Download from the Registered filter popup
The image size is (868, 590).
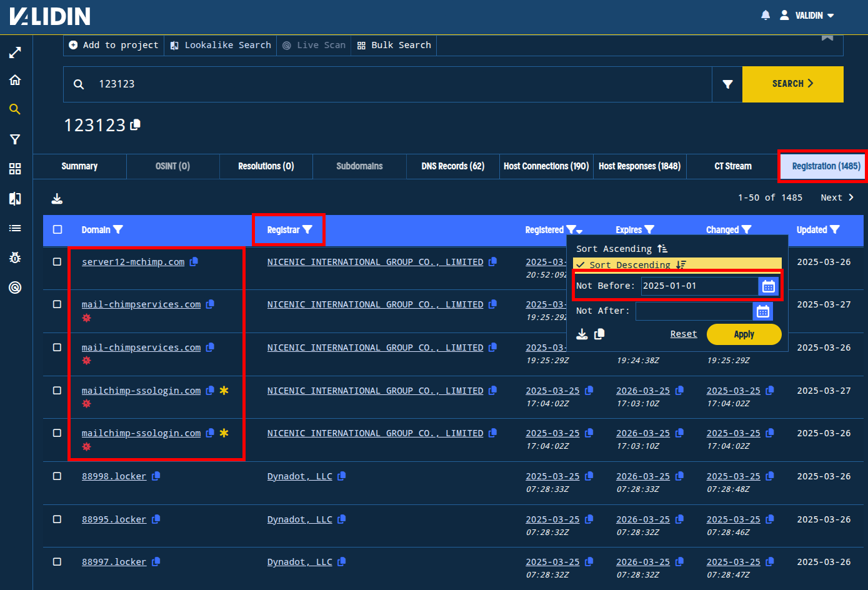[582, 334]
